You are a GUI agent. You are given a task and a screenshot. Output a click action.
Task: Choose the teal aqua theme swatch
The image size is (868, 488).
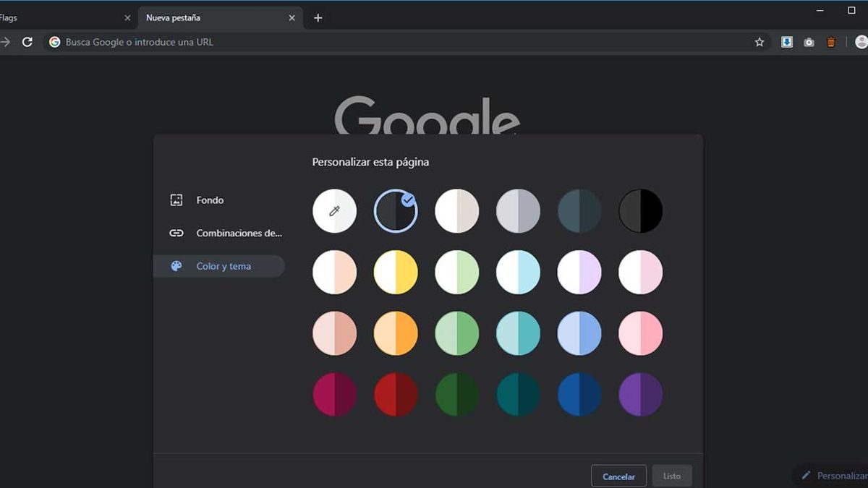pyautogui.click(x=518, y=333)
